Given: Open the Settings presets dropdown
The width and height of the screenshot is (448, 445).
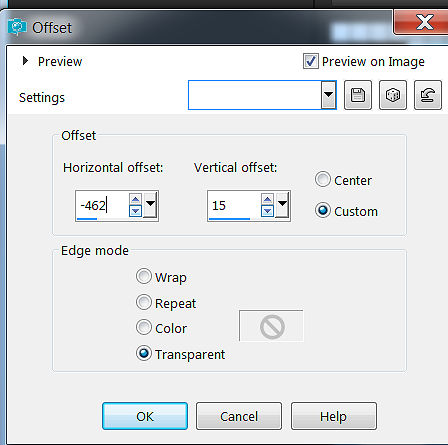Looking at the screenshot, I should pos(328,95).
